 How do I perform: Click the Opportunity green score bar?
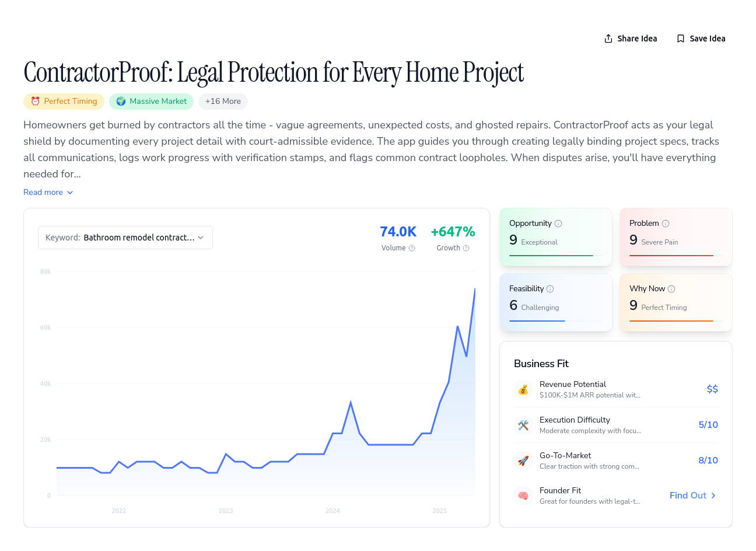tap(551, 256)
